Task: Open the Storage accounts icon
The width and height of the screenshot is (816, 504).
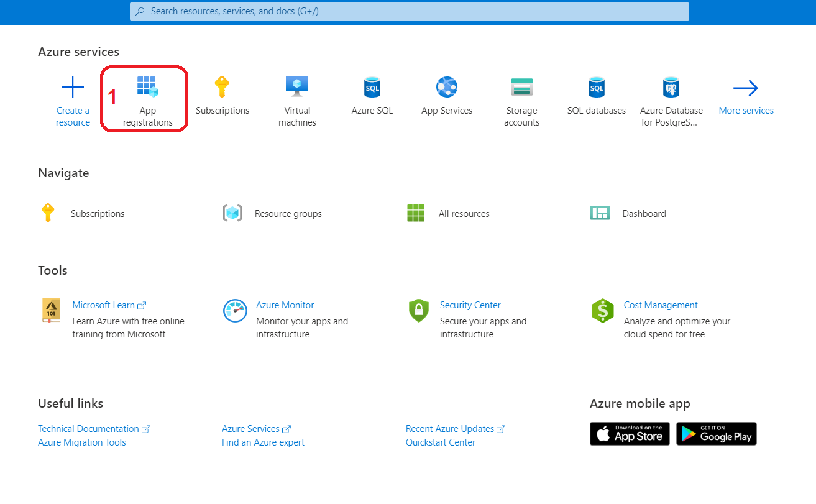Action: point(521,88)
